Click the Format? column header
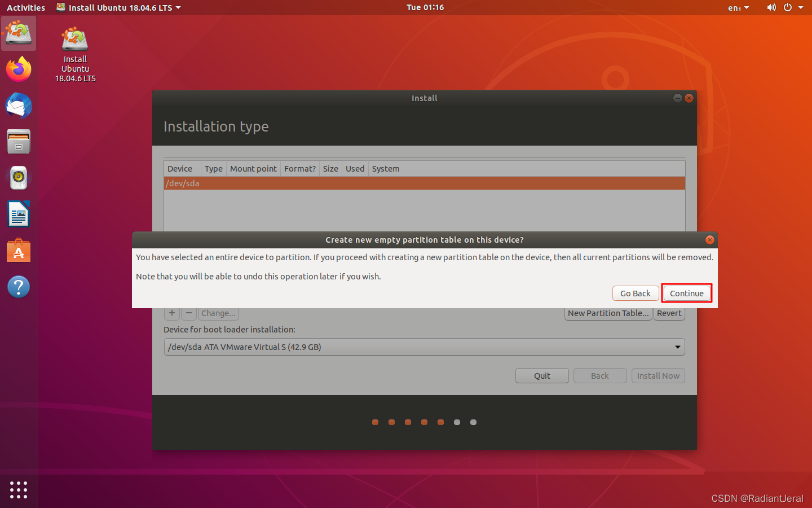Viewport: 812px width, 508px height. pyautogui.click(x=300, y=169)
